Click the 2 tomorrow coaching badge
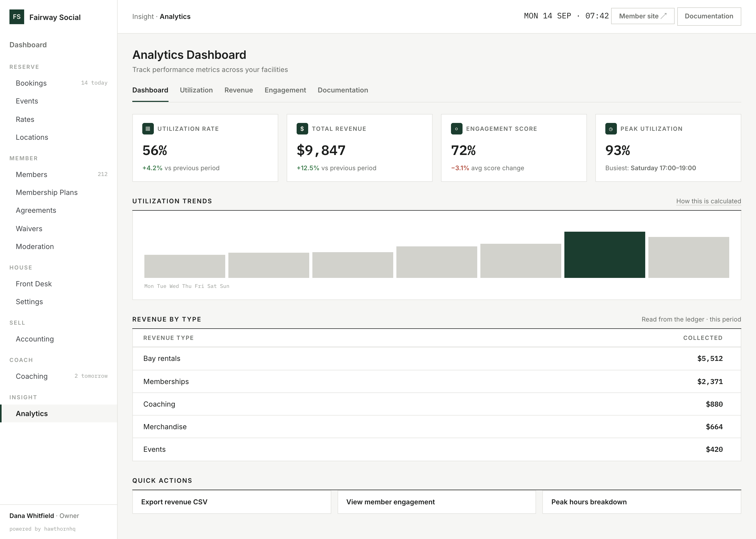The image size is (756, 539). pos(91,376)
